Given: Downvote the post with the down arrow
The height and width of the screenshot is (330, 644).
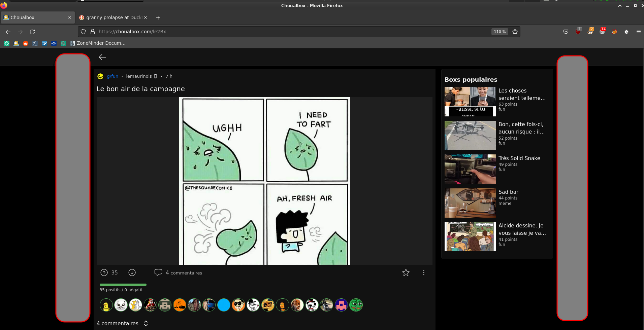Looking at the screenshot, I should (x=132, y=272).
